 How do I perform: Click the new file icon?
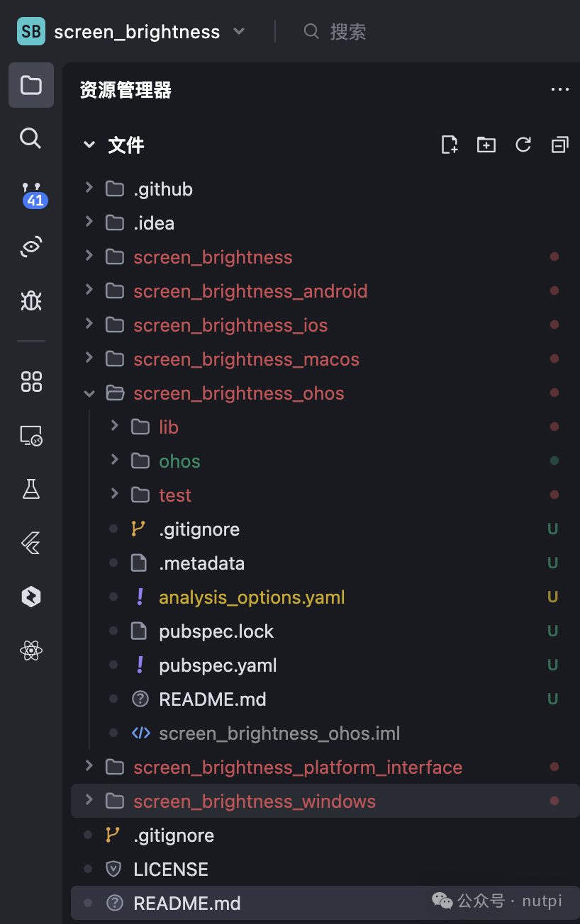click(450, 145)
